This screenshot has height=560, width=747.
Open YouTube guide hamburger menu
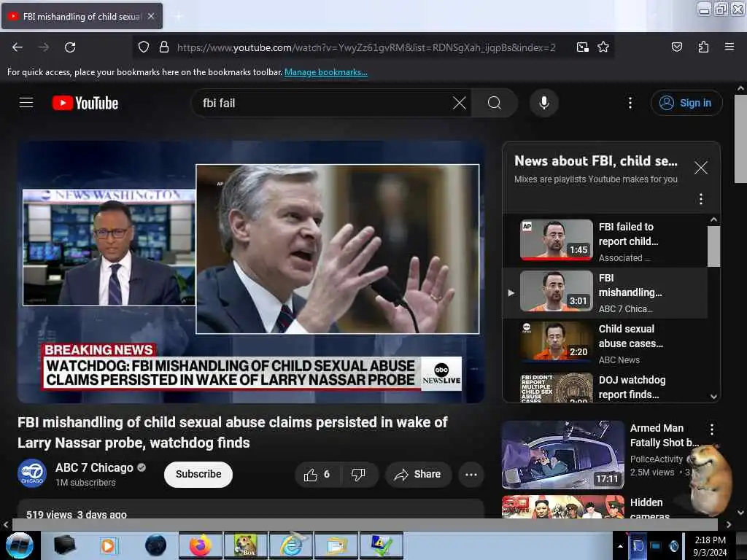click(x=26, y=103)
